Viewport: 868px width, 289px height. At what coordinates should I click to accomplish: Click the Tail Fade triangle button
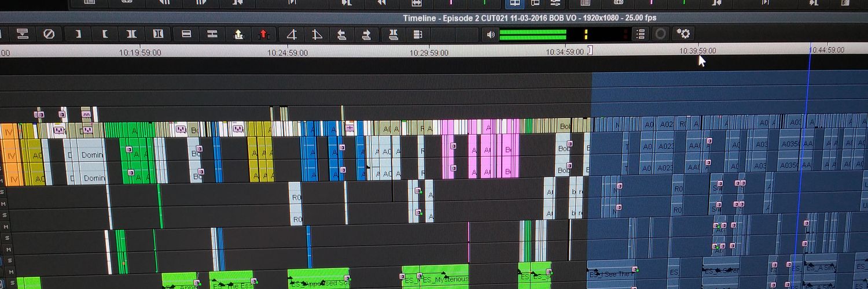pyautogui.click(x=317, y=35)
